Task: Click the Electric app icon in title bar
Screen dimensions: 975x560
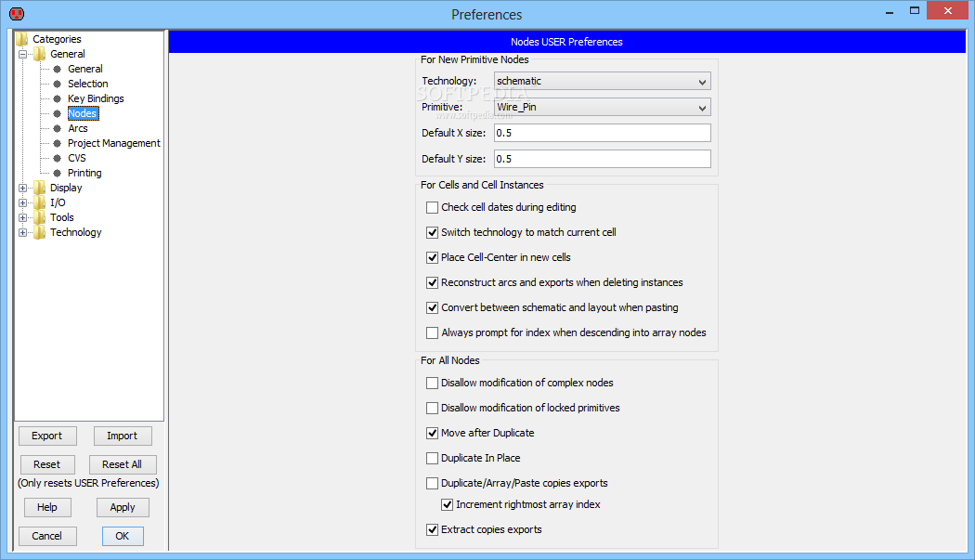Action: pyautogui.click(x=17, y=14)
